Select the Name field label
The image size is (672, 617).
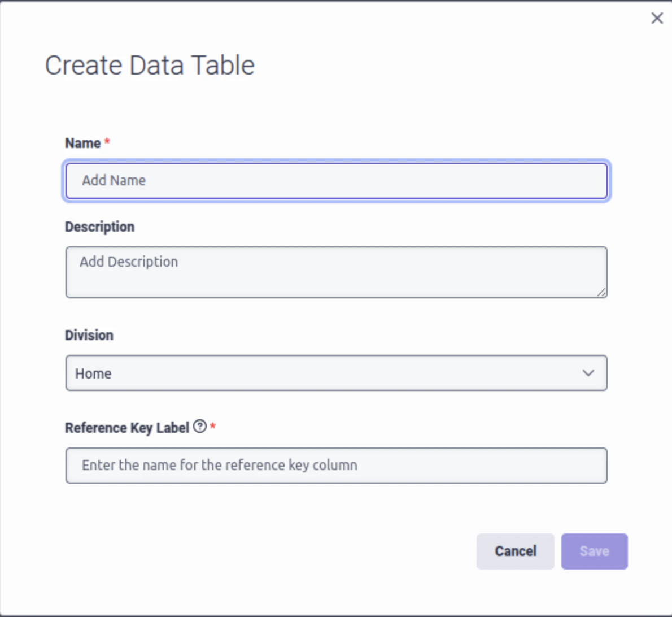[x=79, y=143]
